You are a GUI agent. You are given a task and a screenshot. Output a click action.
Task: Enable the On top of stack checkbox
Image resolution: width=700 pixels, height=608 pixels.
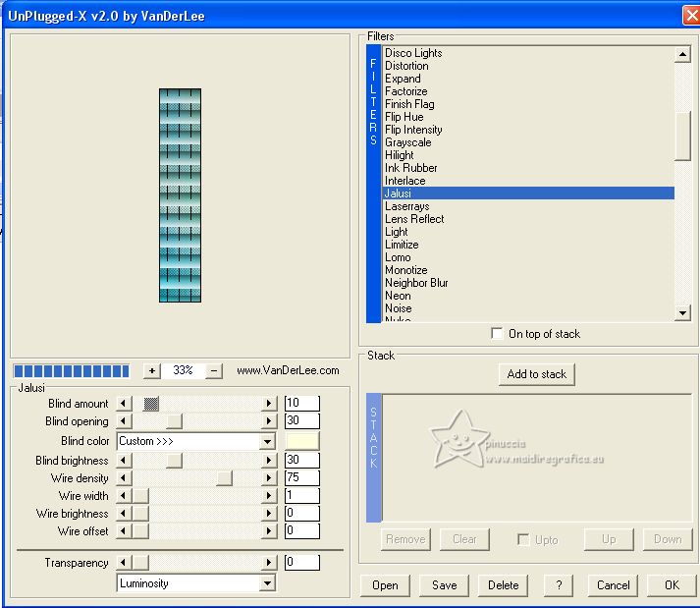tap(498, 334)
